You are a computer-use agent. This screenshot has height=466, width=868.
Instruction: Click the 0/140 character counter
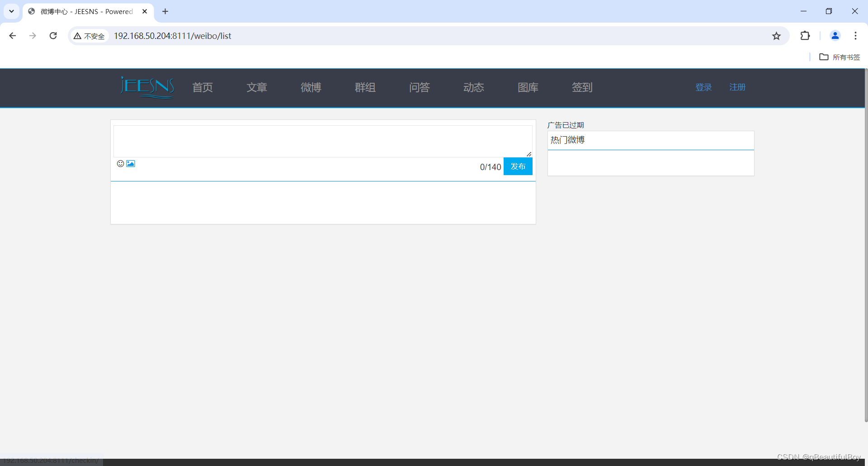pyautogui.click(x=491, y=167)
